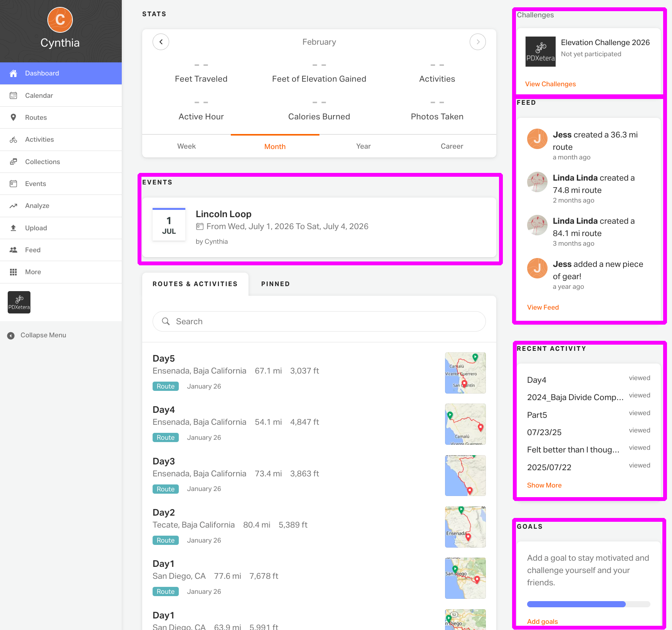Open 2025/07/22 in Recent Activity
This screenshot has height=630, width=672.
(x=549, y=467)
